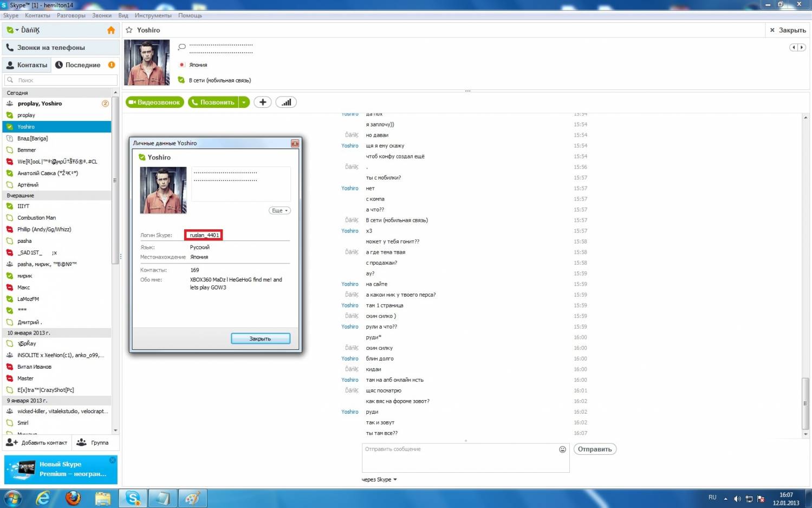812x508 pixels.
Task: Open the call quality signal bars icon
Action: [286, 102]
